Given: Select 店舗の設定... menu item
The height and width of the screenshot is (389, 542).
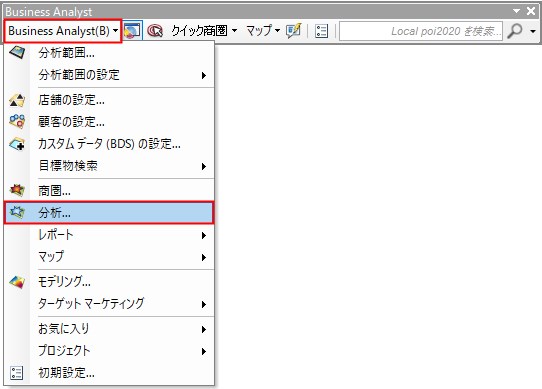Looking at the screenshot, I should click(109, 100).
